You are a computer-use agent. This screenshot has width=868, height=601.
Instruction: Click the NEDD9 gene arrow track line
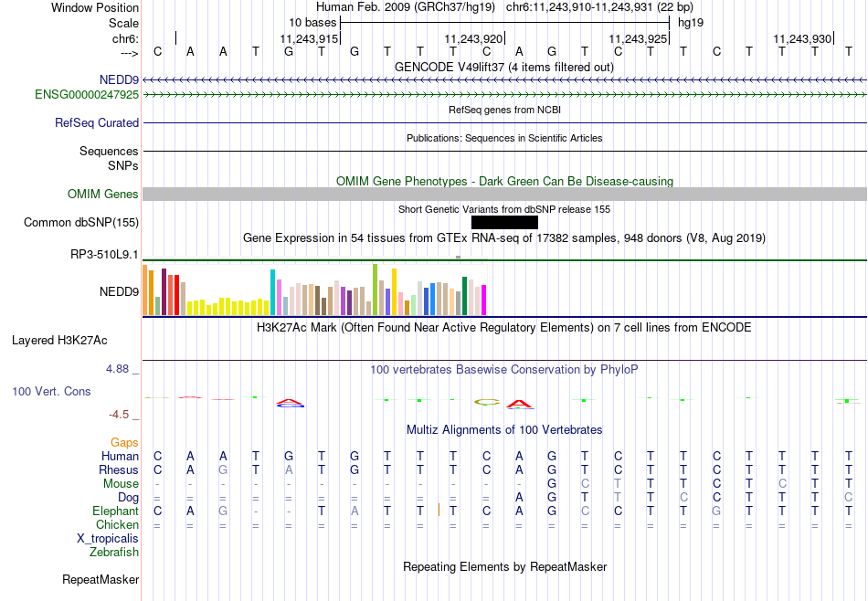[x=505, y=80]
